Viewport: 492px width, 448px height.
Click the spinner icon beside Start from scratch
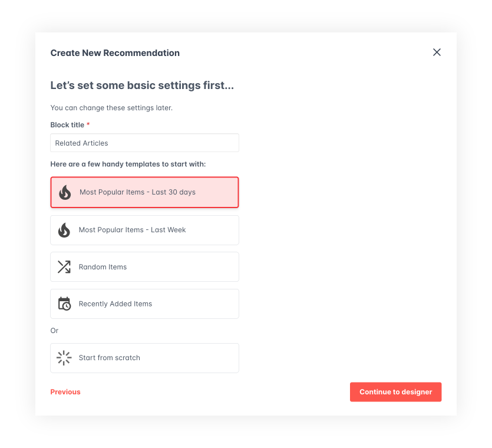[x=64, y=358]
